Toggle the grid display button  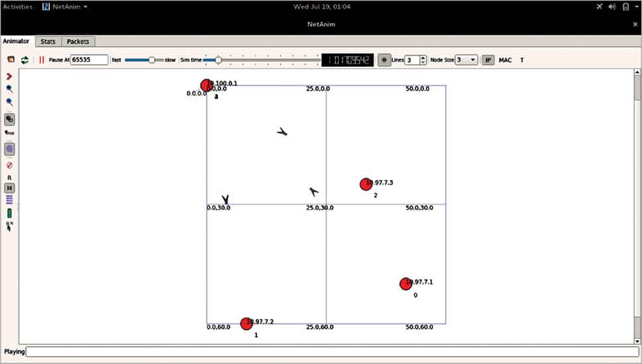pos(384,60)
